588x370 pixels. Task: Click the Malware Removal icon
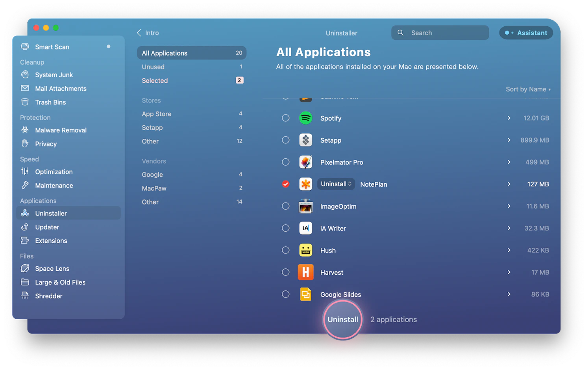(x=24, y=130)
